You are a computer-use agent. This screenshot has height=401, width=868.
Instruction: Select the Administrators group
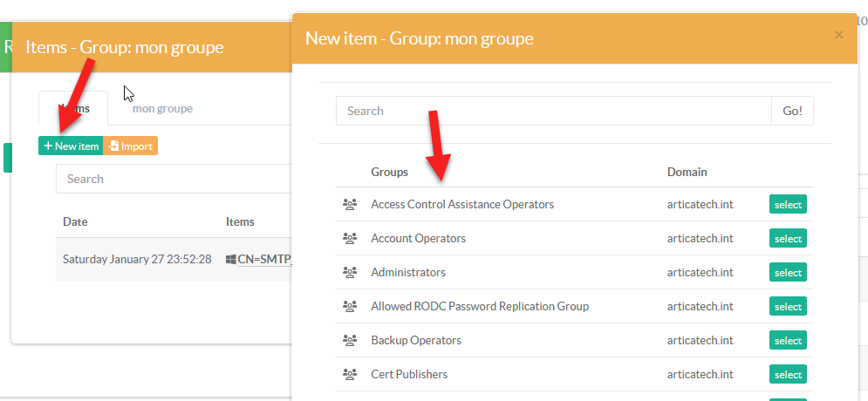(787, 273)
